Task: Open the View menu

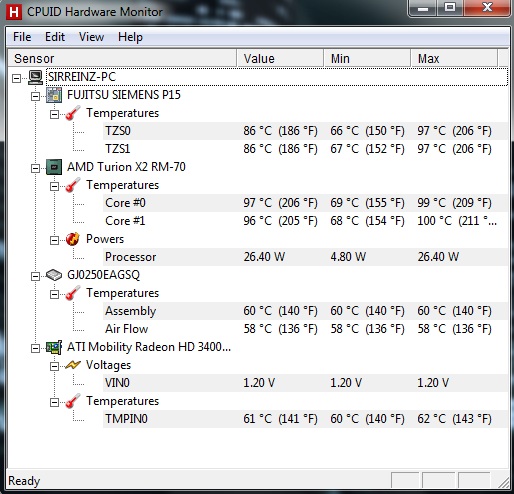Action: pyautogui.click(x=91, y=37)
